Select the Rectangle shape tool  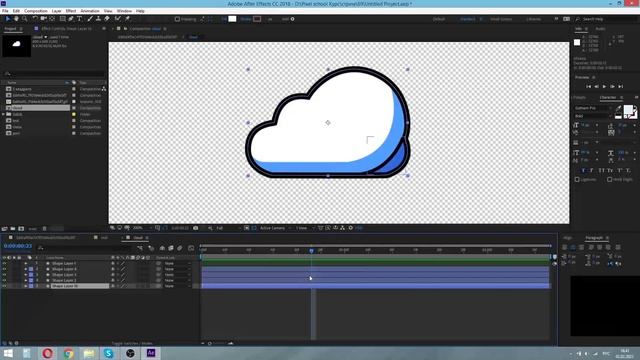[62, 19]
